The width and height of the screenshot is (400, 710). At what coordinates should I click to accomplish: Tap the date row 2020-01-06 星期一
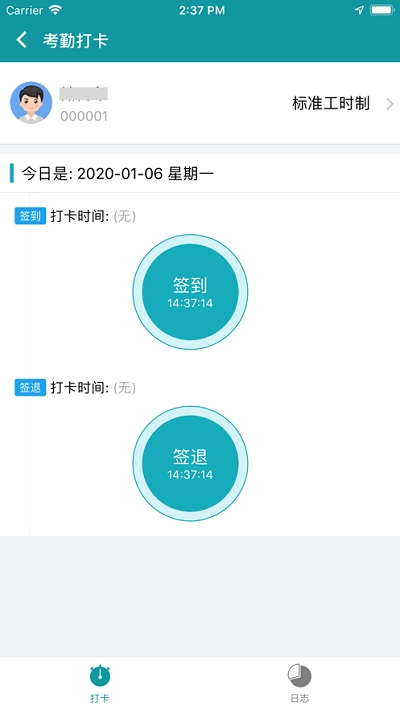click(x=200, y=173)
